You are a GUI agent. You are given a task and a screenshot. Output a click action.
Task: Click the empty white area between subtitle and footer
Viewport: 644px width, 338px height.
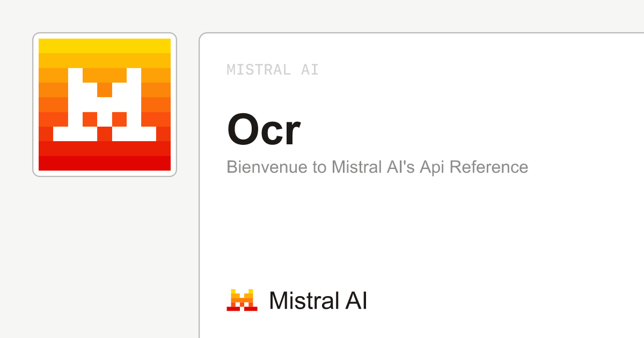coord(419,231)
